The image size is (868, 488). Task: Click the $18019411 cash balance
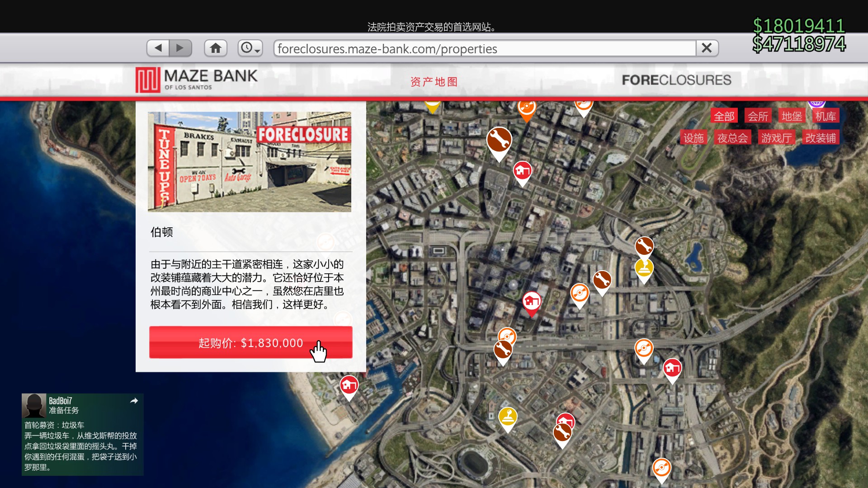(799, 26)
